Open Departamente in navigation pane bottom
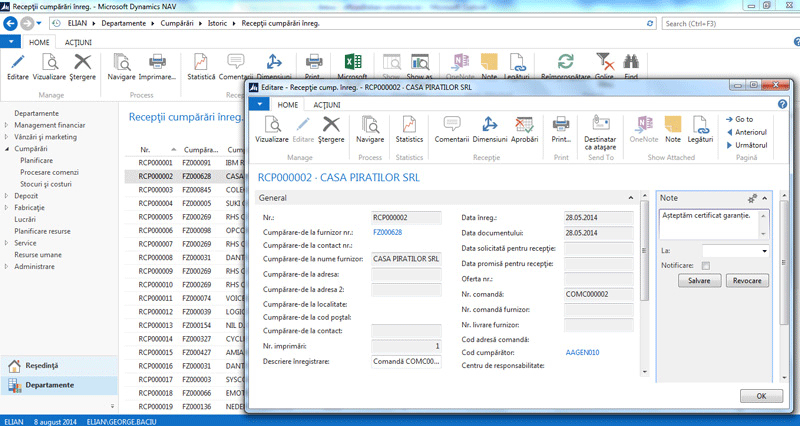The image size is (800, 426). [x=59, y=385]
